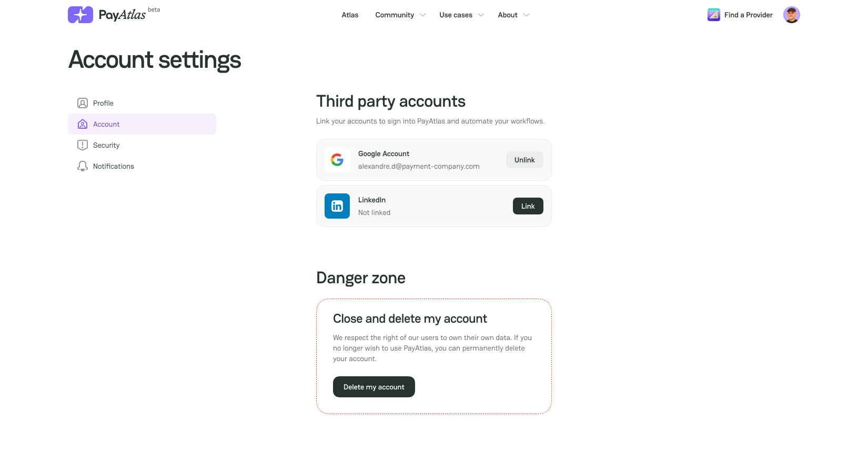Link the LinkedIn account
The image size is (868, 473).
pos(528,206)
